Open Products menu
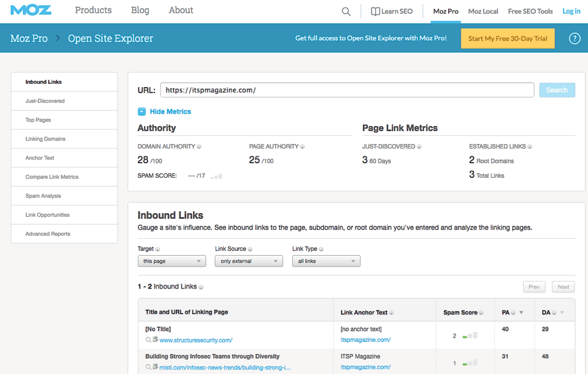Screen dimensions: 588x374 [94, 10]
